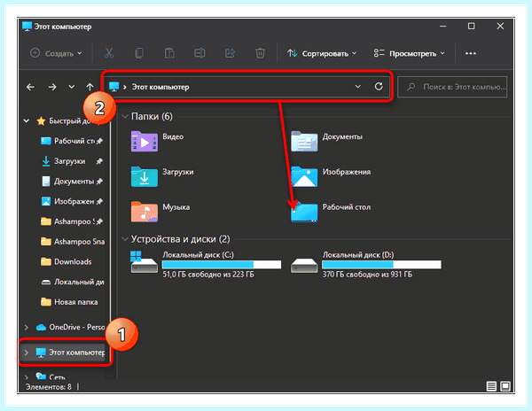Click the 370 ГБ свободно из 931 ГБ text
Image resolution: width=532 pixels, height=411 pixels.
click(367, 275)
